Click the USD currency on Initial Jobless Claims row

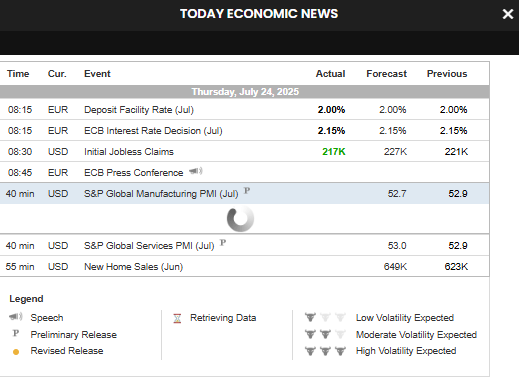(58, 152)
